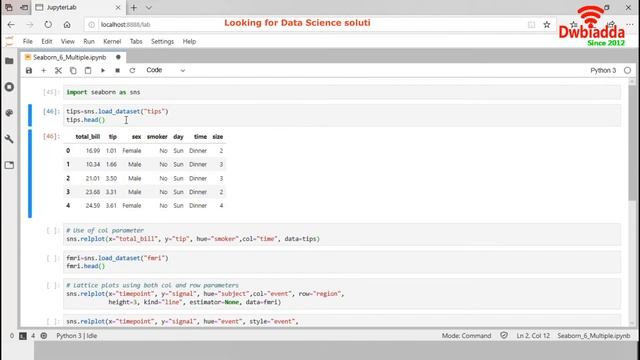Open the cell type Code dropdown
640x360 pixels.
click(x=165, y=70)
